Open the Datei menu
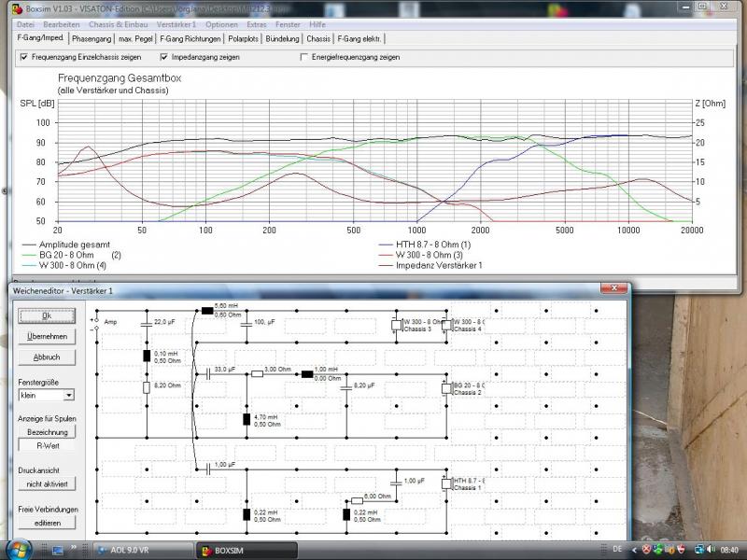The image size is (747, 560). 25,24
